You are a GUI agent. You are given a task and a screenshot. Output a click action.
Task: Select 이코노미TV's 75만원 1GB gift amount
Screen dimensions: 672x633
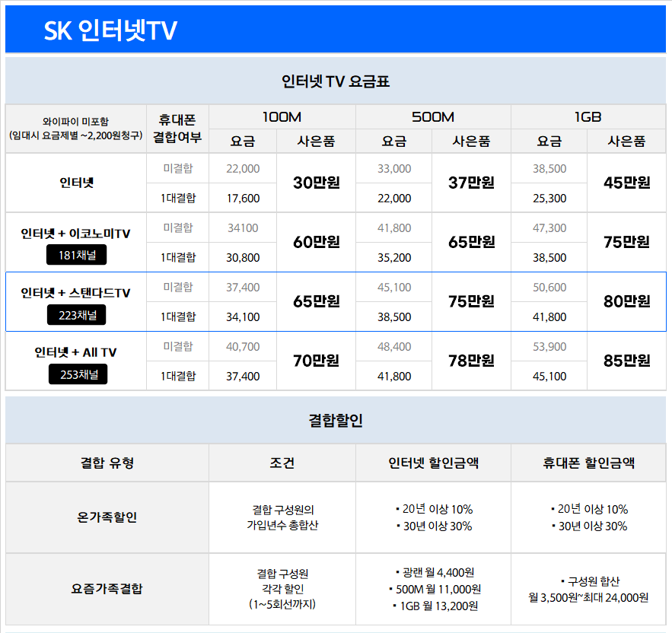tap(626, 242)
